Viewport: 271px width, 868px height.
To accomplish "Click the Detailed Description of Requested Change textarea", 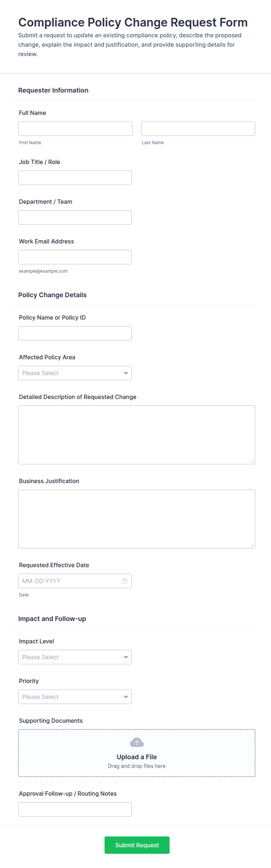I will pos(137,435).
